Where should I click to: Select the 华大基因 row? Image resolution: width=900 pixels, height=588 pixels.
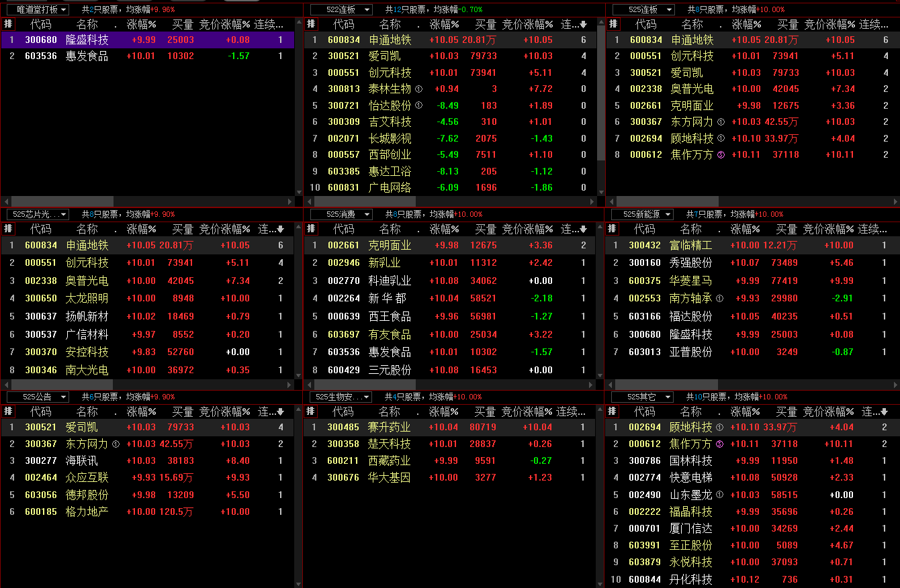(x=450, y=477)
